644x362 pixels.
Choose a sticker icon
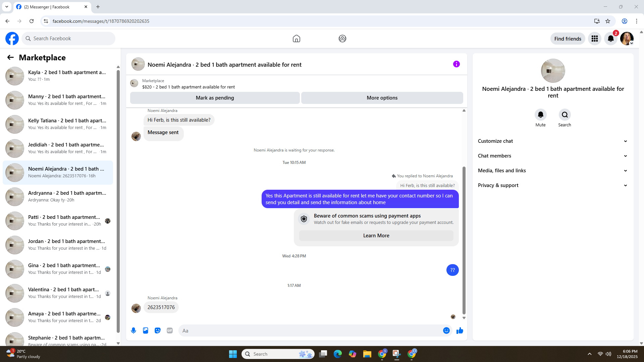point(158,331)
